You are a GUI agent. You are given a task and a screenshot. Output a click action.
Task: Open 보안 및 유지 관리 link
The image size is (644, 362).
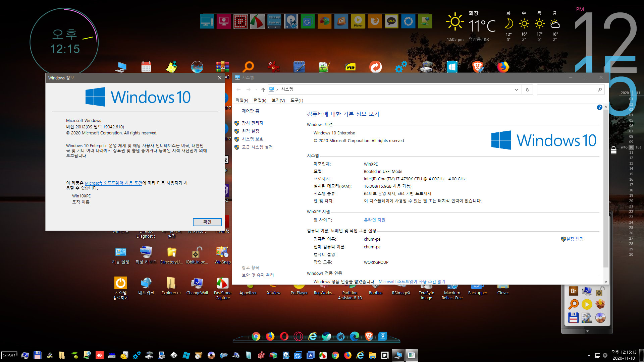(x=258, y=275)
